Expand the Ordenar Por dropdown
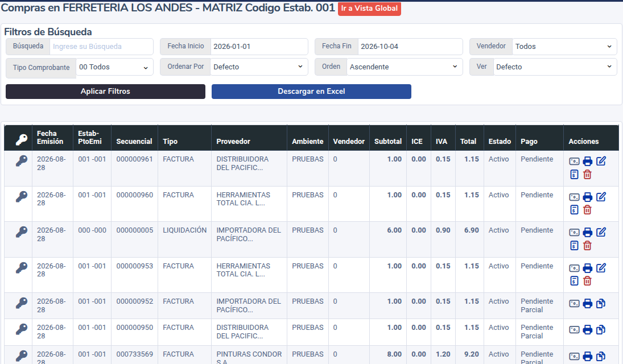 click(259, 67)
